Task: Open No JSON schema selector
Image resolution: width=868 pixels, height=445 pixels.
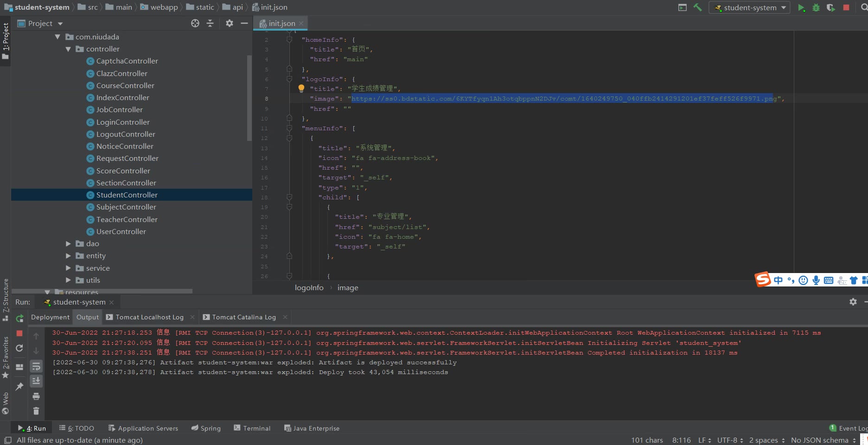Action: click(823, 440)
